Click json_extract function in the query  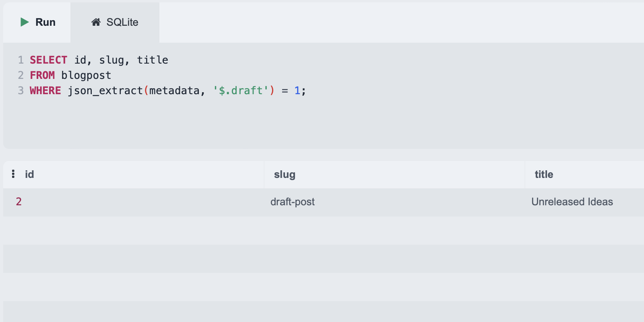pyautogui.click(x=105, y=91)
